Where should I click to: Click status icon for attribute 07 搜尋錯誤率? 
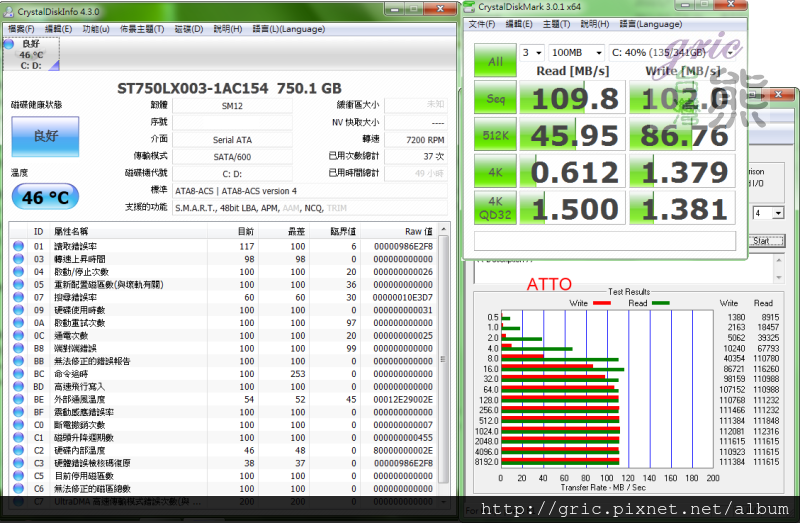(x=18, y=297)
